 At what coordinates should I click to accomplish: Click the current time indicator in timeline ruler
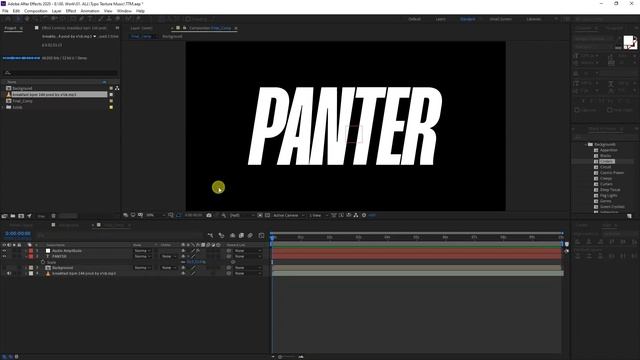click(272, 238)
